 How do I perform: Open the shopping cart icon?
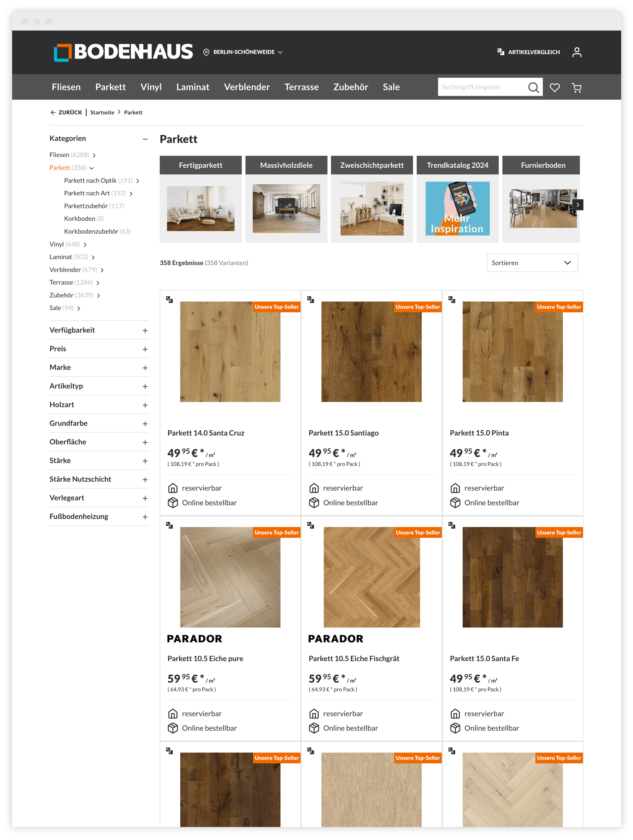point(577,88)
